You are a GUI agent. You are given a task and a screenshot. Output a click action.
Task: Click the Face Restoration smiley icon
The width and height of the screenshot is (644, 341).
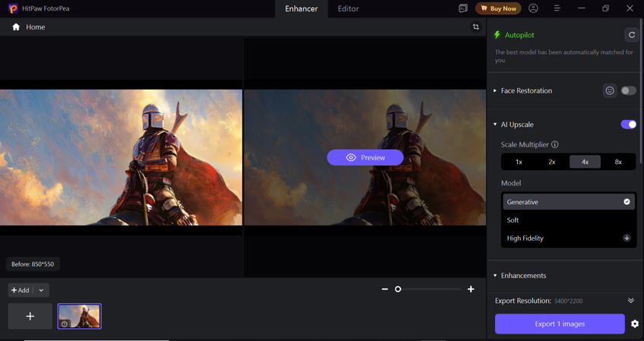[610, 90]
